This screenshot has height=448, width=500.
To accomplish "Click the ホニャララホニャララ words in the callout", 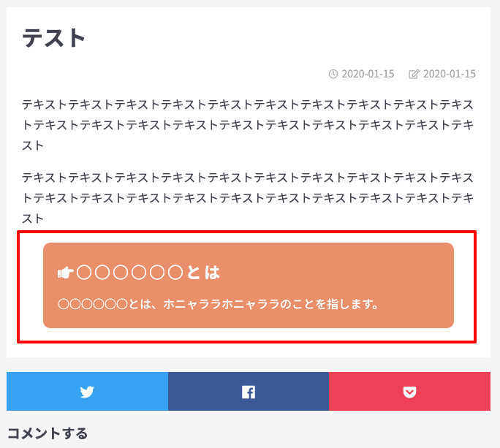I will pos(221,304).
